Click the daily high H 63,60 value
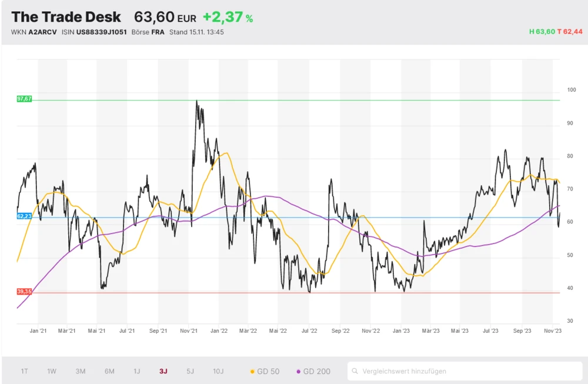 [542, 32]
